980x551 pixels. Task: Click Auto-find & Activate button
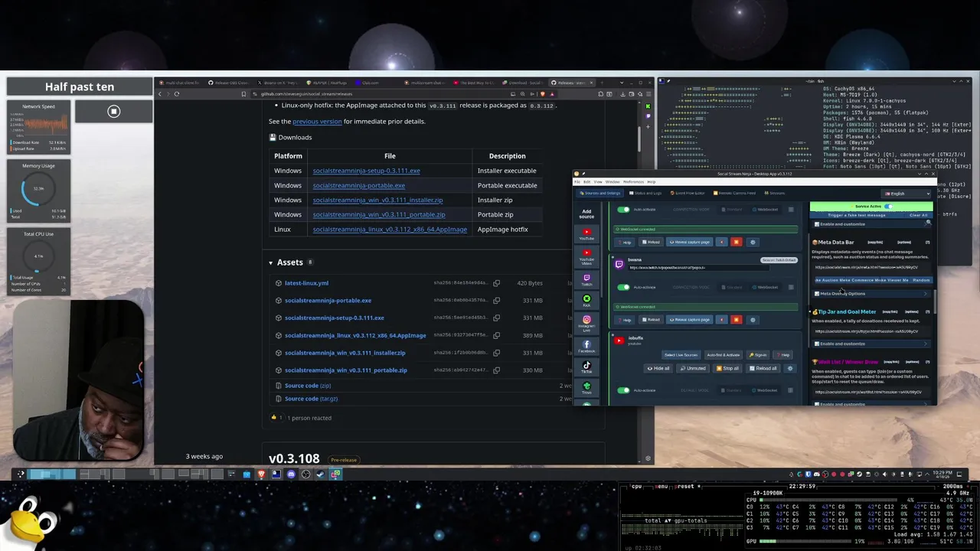click(724, 355)
